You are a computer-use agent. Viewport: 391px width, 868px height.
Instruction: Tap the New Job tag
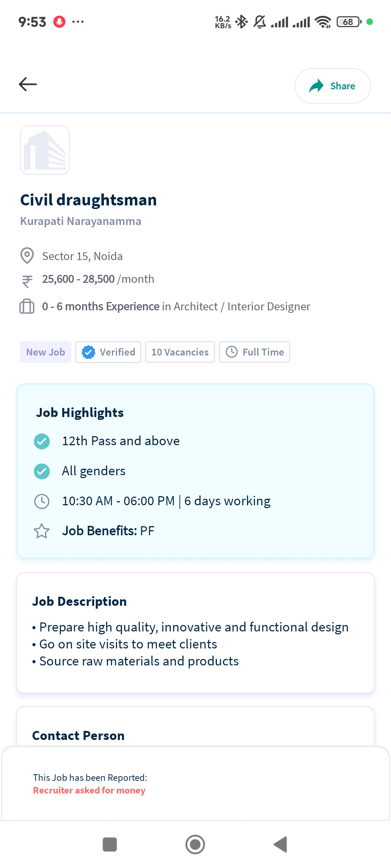[46, 352]
